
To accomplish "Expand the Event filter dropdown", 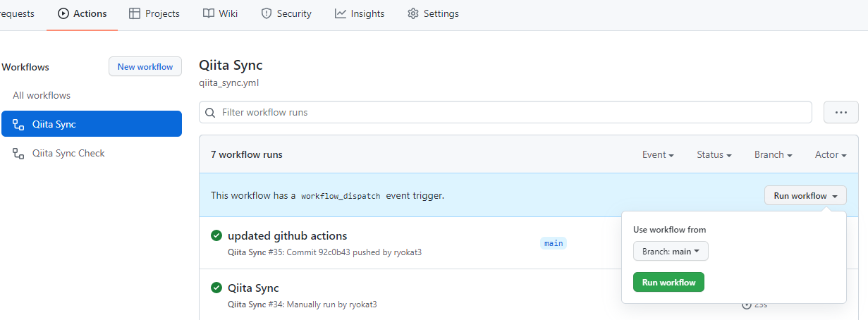I will point(658,154).
